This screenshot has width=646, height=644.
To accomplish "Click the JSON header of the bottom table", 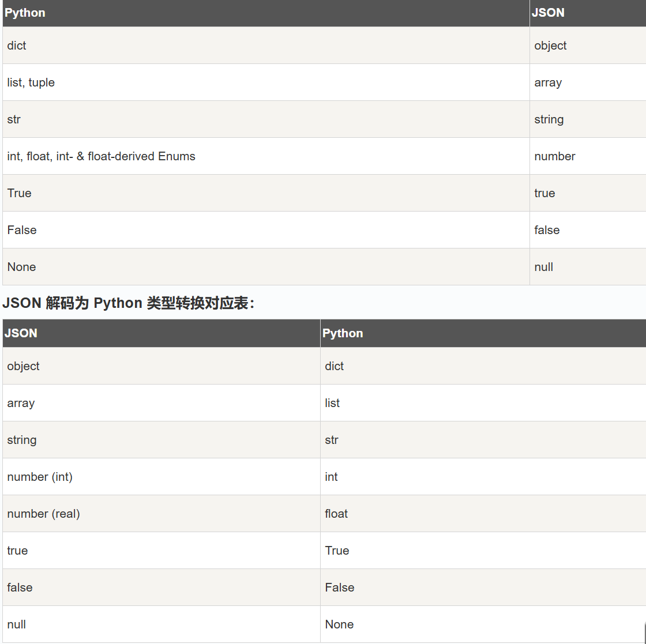I will (x=21, y=333).
